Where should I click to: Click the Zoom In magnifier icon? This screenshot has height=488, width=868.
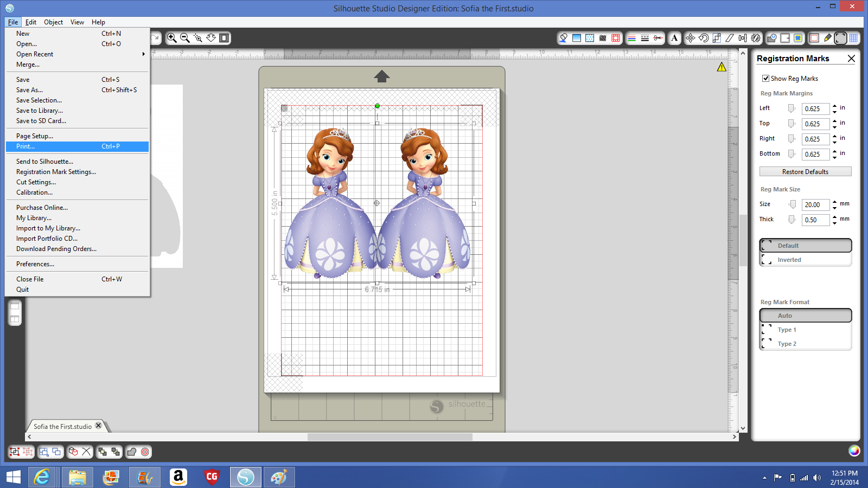coord(172,38)
